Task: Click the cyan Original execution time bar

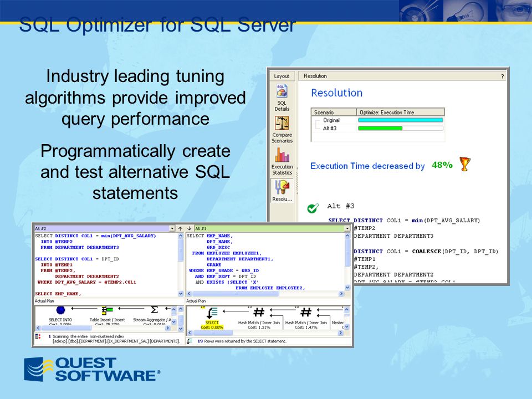Action: pyautogui.click(x=400, y=120)
